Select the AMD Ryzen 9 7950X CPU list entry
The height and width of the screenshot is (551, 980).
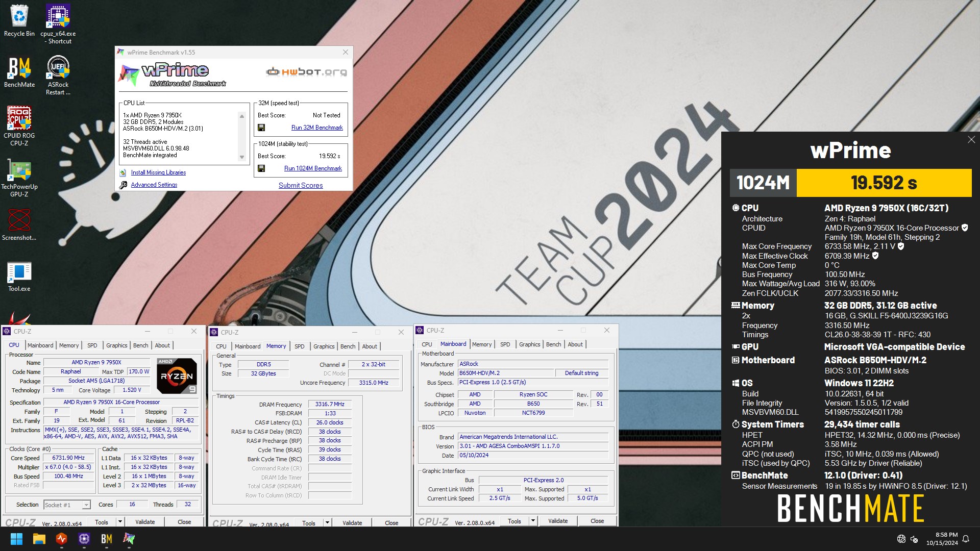click(x=152, y=115)
